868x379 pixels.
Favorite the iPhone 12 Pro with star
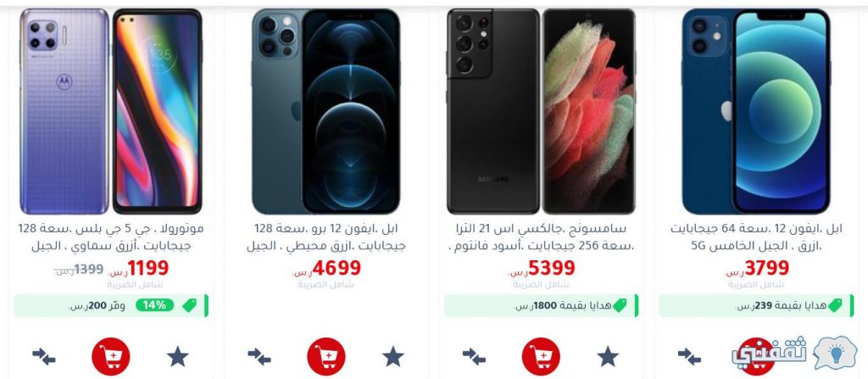(393, 356)
